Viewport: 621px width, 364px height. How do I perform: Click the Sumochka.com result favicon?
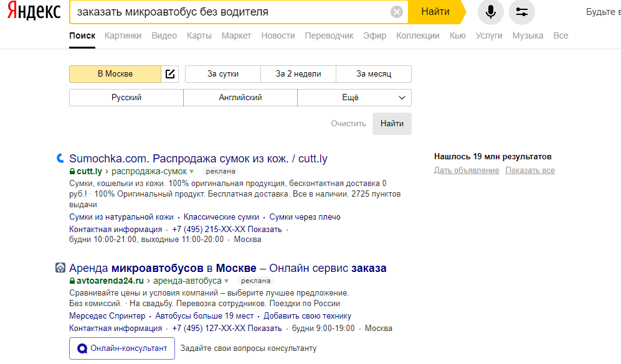[60, 159]
